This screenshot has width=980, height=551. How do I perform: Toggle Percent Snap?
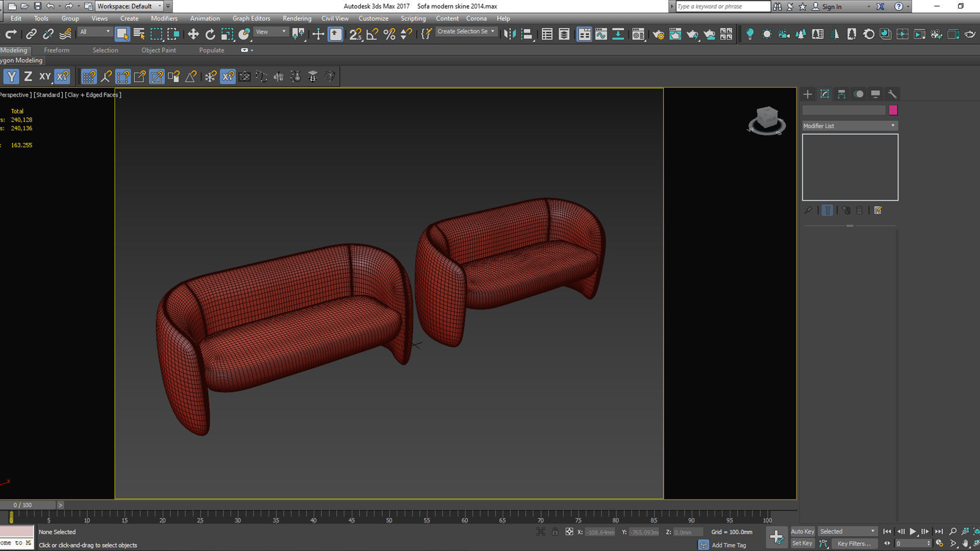coord(389,34)
